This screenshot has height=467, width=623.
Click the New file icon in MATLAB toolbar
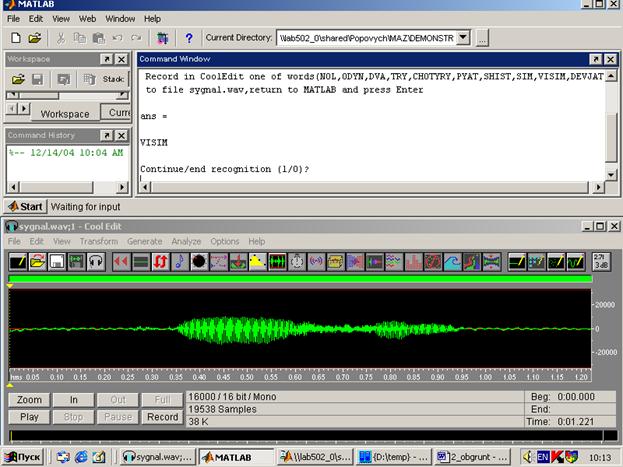coord(15,38)
